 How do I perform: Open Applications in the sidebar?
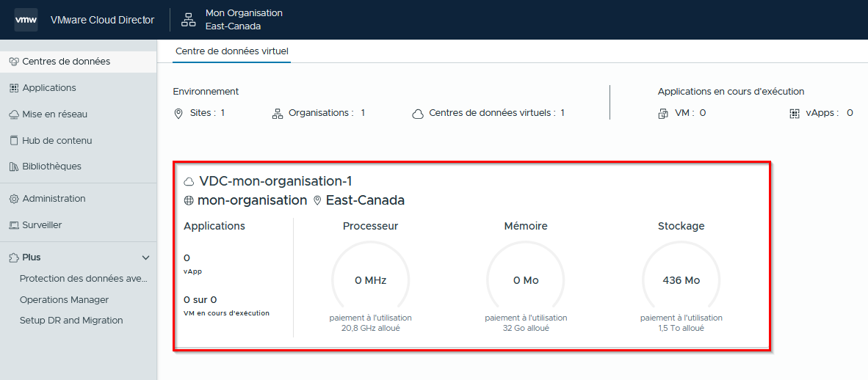[49, 88]
